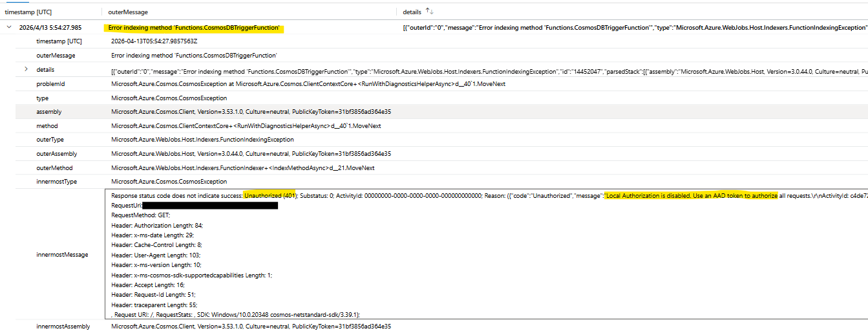Click the details column header label
Image resolution: width=868 pixels, height=333 pixels.
(x=412, y=12)
